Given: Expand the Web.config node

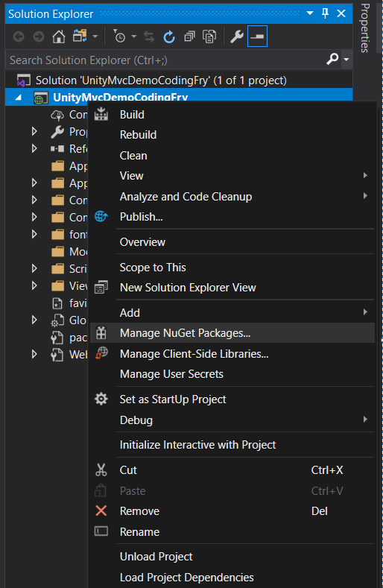Looking at the screenshot, I should pyautogui.click(x=34, y=355).
